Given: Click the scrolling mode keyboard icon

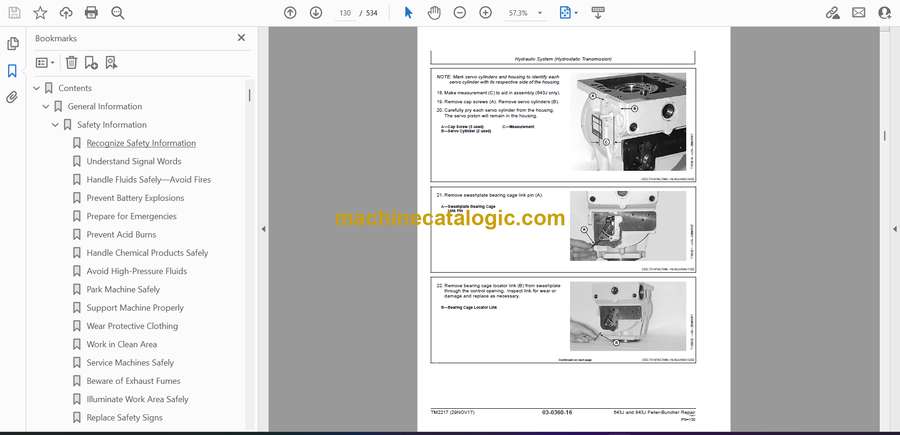Looking at the screenshot, I should tap(598, 13).
